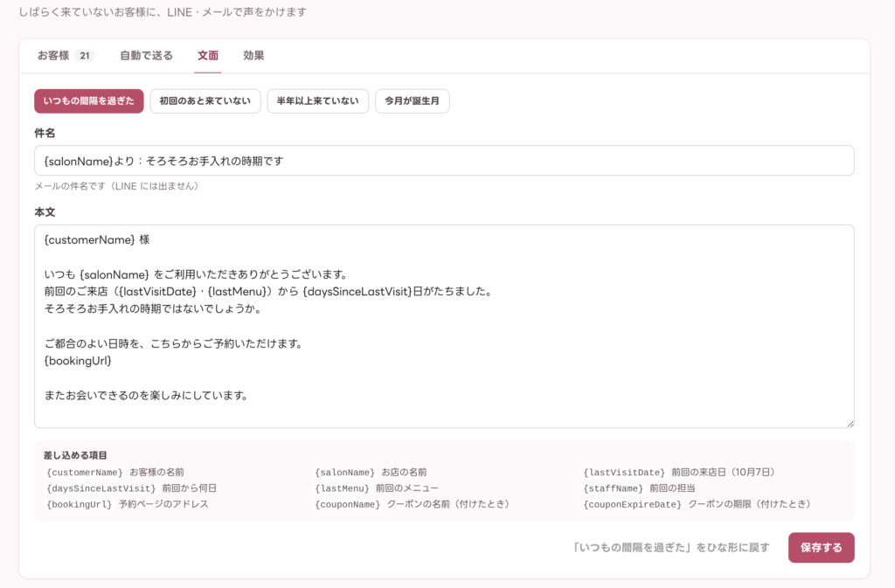Click the {bookingUrl} line in message body
The height and width of the screenshot is (588, 895).
(78, 361)
